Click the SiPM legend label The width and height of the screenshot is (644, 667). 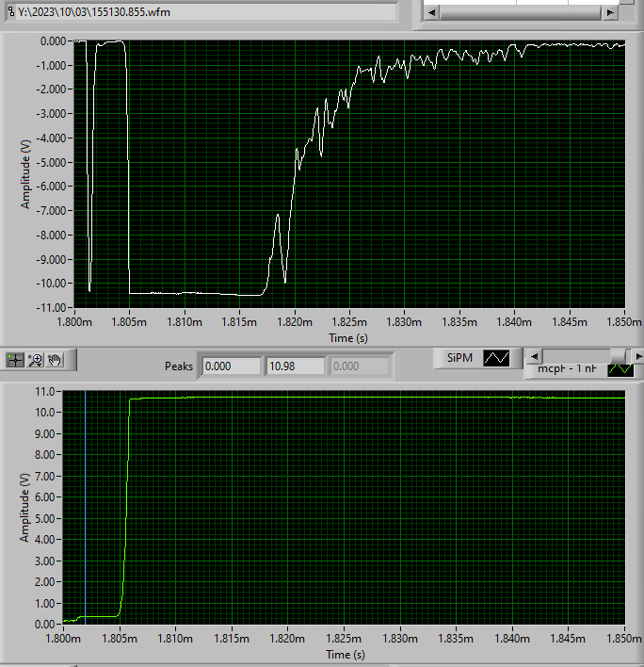459,358
